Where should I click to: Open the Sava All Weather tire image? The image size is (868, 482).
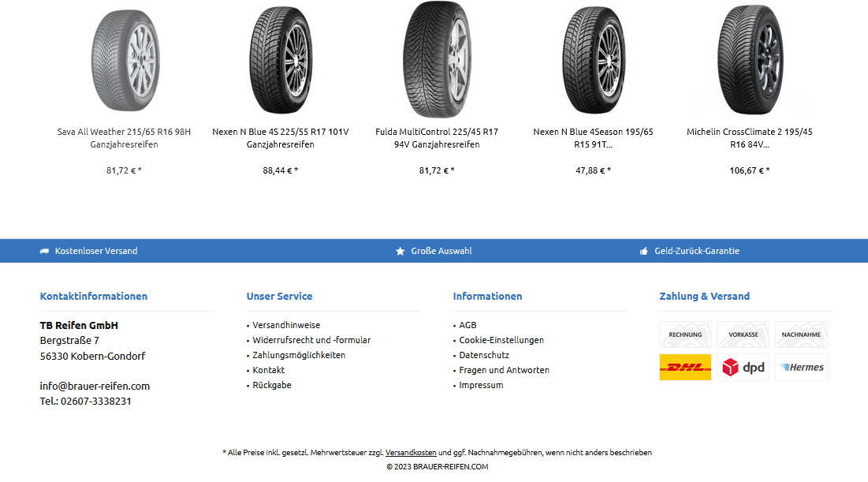pyautogui.click(x=125, y=60)
